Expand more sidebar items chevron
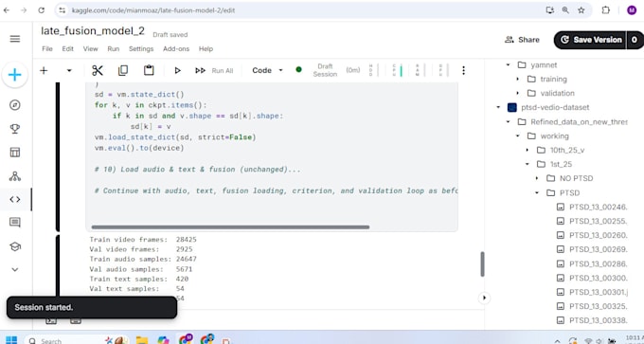The image size is (644, 344). [x=15, y=270]
